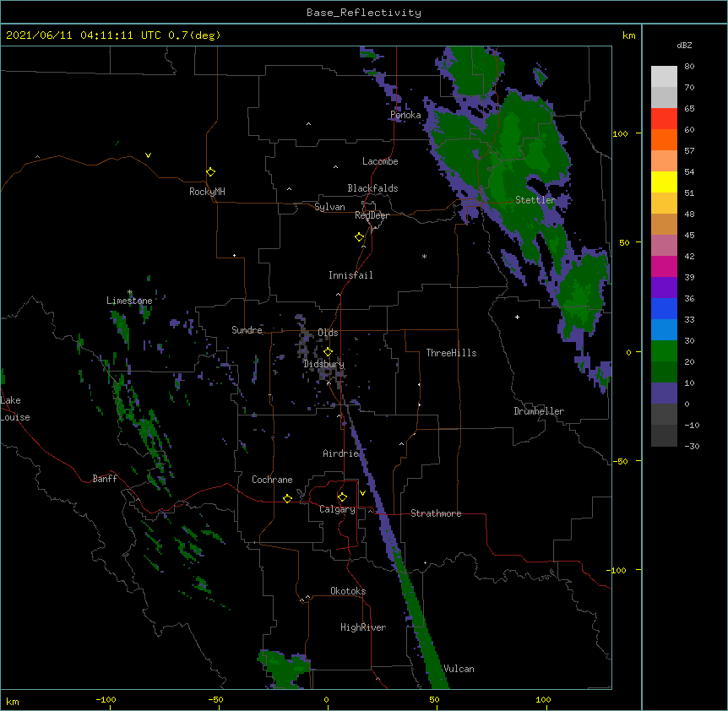Viewport: 728px width, 711px height.
Task: Click the Limestone label
Action: pyautogui.click(x=129, y=301)
